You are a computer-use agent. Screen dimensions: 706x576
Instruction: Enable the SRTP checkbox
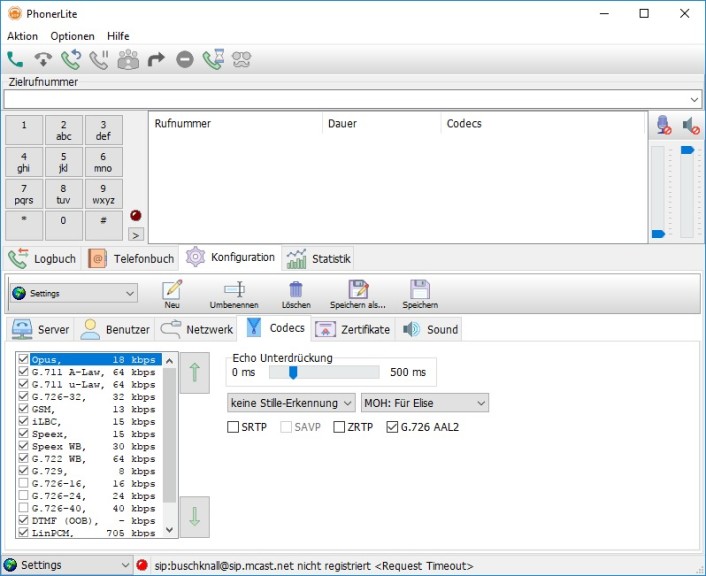point(233,427)
